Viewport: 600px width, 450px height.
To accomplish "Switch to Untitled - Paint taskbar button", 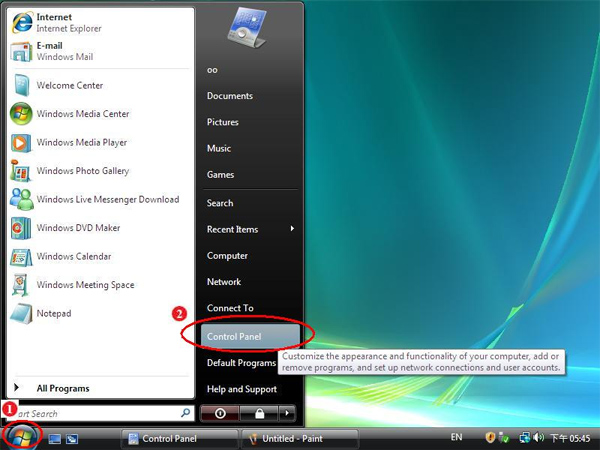I will click(299, 439).
